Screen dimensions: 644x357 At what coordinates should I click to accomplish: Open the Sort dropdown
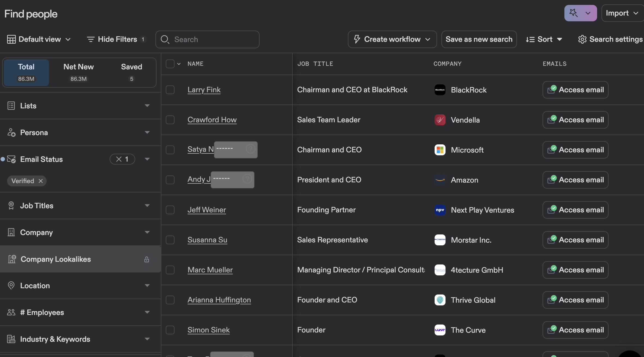[544, 39]
